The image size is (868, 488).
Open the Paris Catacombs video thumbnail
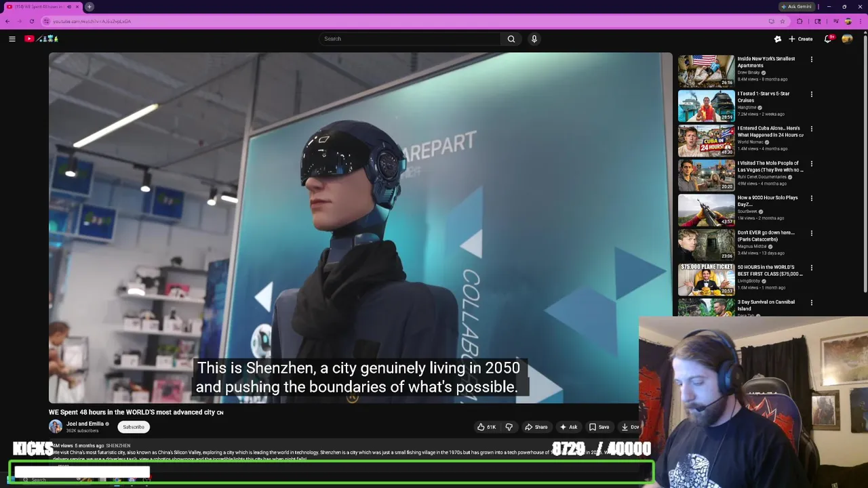(706, 245)
